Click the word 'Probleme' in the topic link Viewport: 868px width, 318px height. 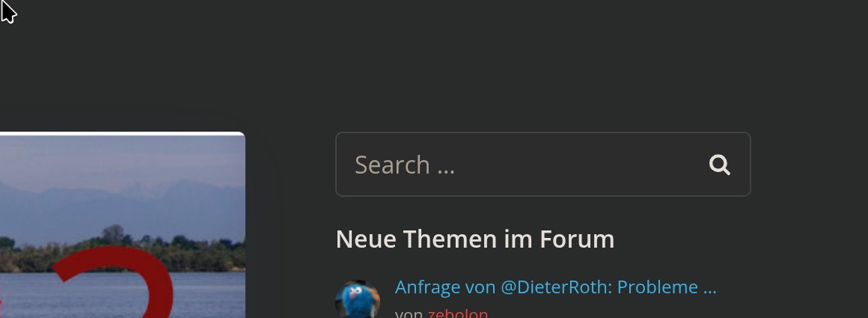tap(657, 287)
